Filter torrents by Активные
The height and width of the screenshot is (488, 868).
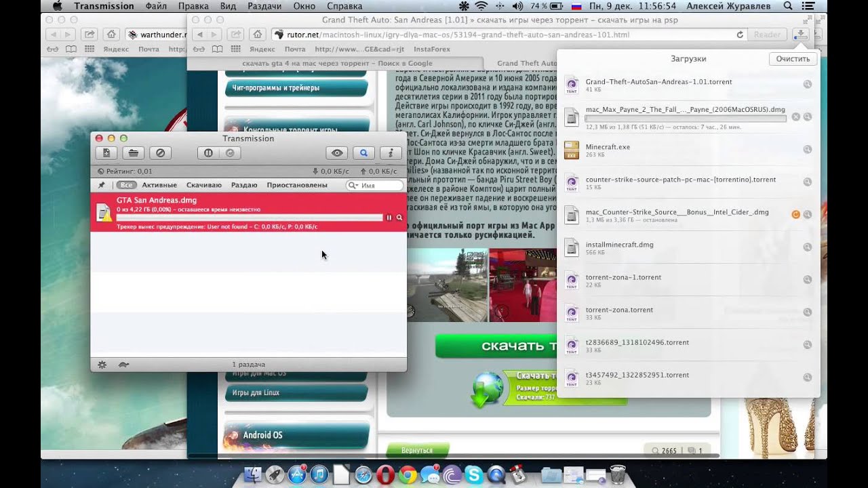click(159, 185)
